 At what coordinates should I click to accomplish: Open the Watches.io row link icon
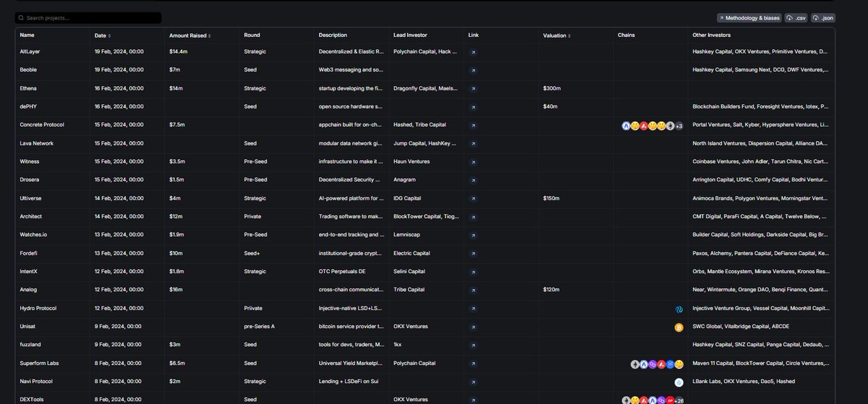click(473, 235)
